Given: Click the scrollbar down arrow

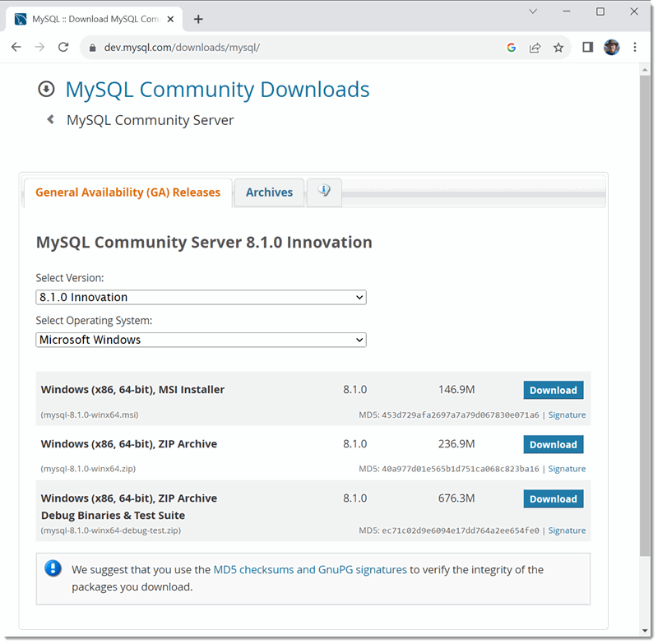Looking at the screenshot, I should click(x=645, y=631).
